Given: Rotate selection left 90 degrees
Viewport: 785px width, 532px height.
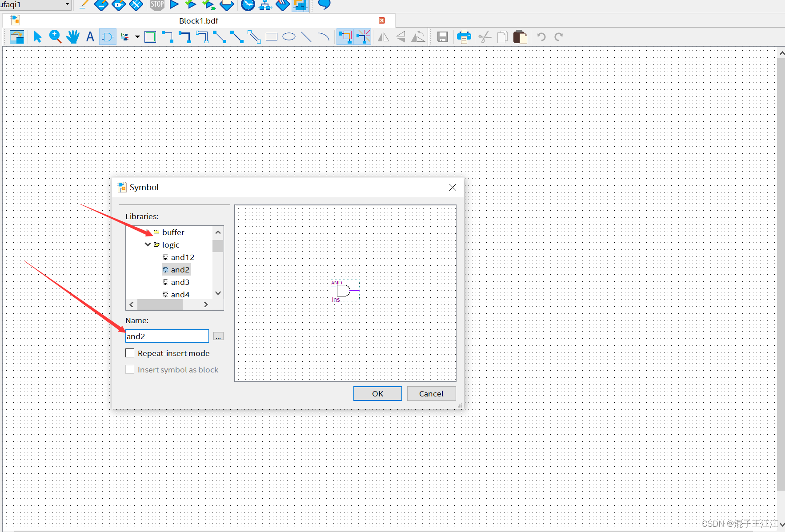Looking at the screenshot, I should 418,37.
